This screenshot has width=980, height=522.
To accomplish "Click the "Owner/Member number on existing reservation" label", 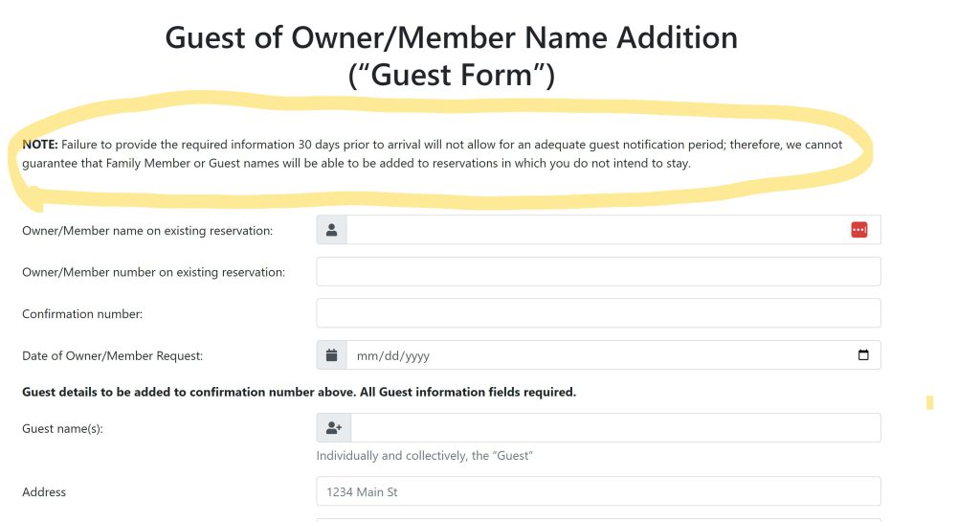I will pos(153,272).
